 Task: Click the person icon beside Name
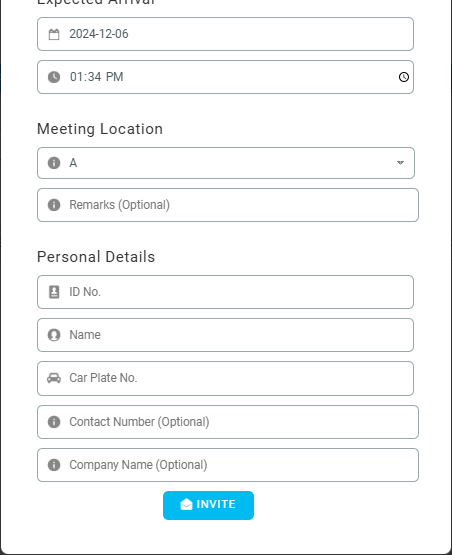tap(54, 335)
